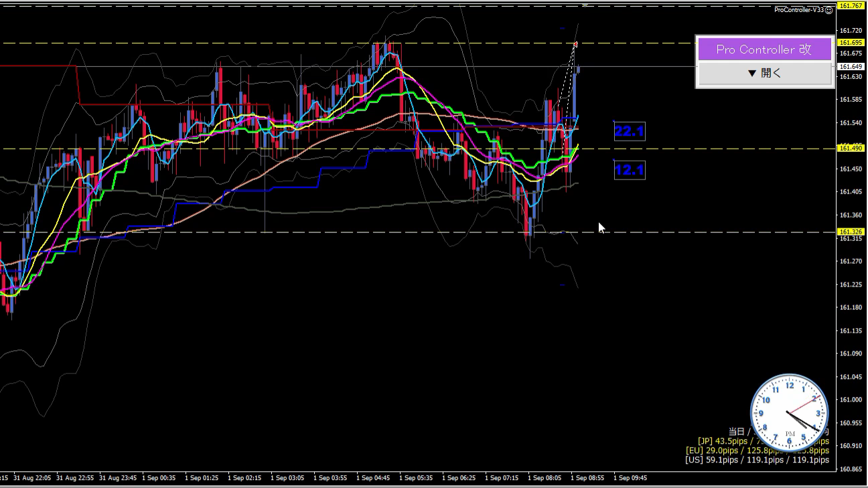Click the 31 Aug 22:55 time label
Screen dimensions: 868x488
tap(74, 478)
